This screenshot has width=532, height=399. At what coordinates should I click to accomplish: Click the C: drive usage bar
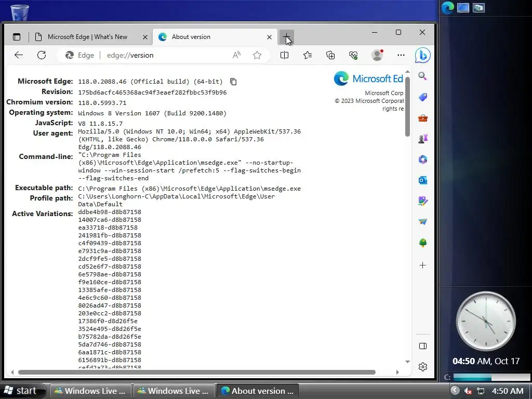(491, 377)
